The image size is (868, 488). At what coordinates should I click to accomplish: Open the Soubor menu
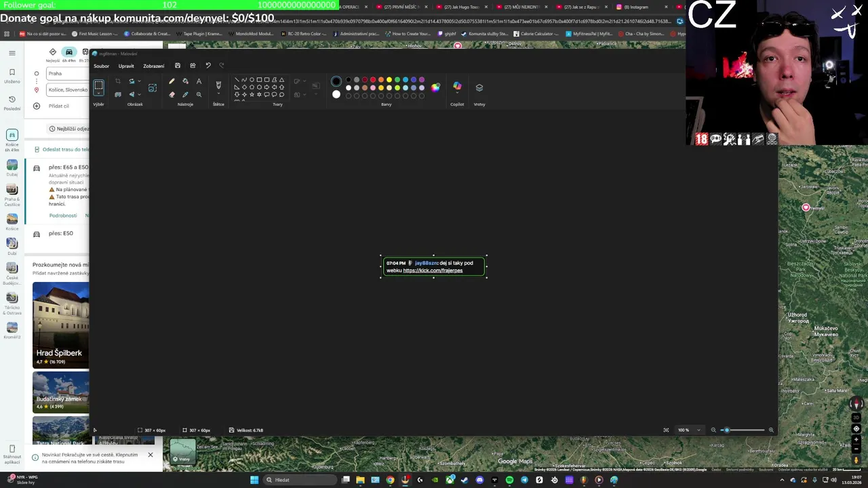pyautogui.click(x=102, y=66)
